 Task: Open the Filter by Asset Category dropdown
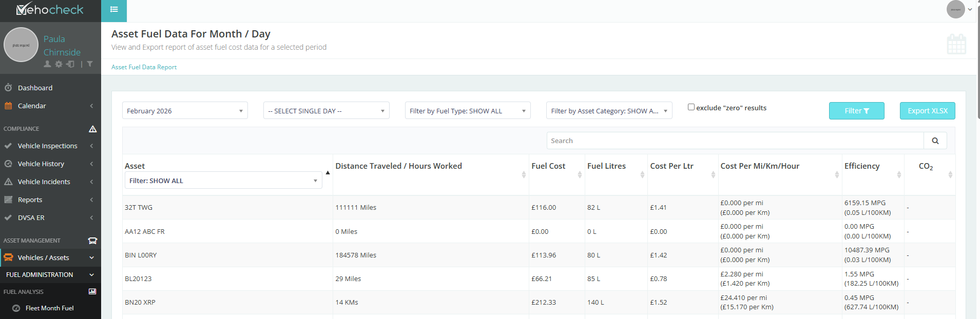[x=609, y=111]
